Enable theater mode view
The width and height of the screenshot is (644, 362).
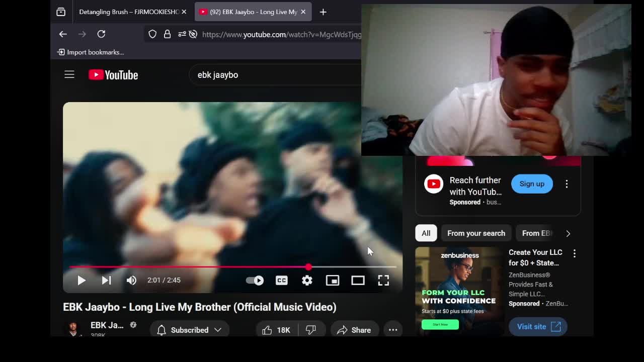coord(358,280)
